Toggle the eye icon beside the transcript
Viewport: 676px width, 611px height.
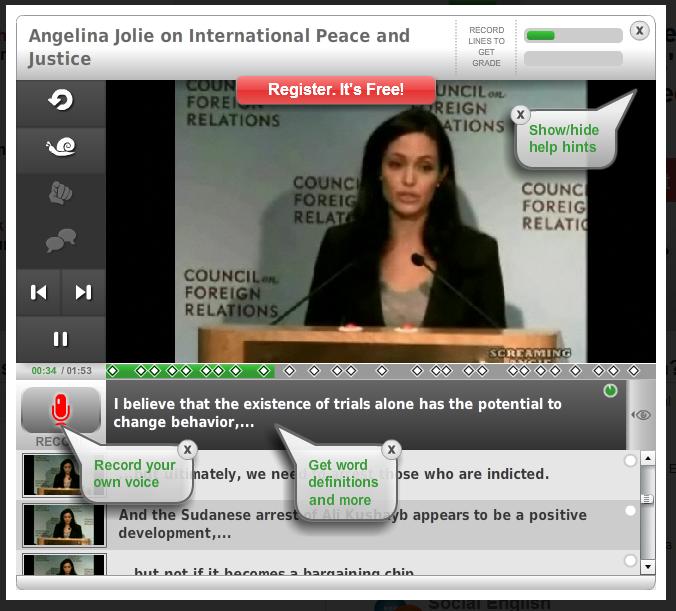click(x=642, y=414)
